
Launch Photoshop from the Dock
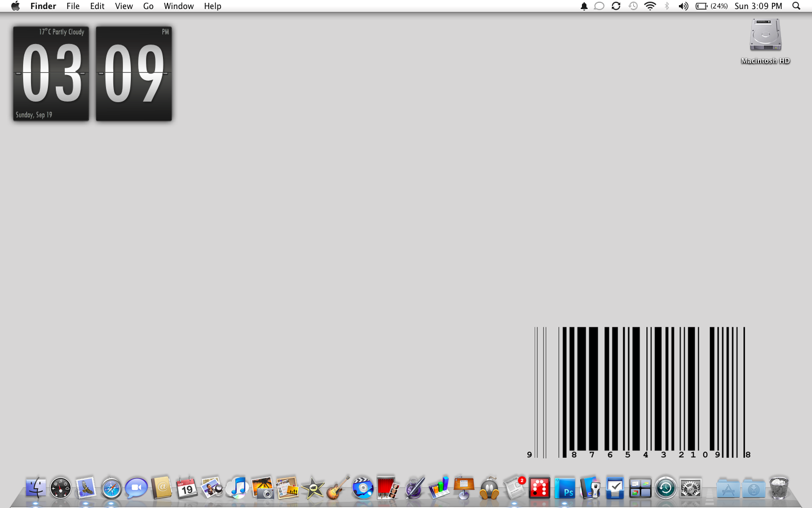pos(564,488)
